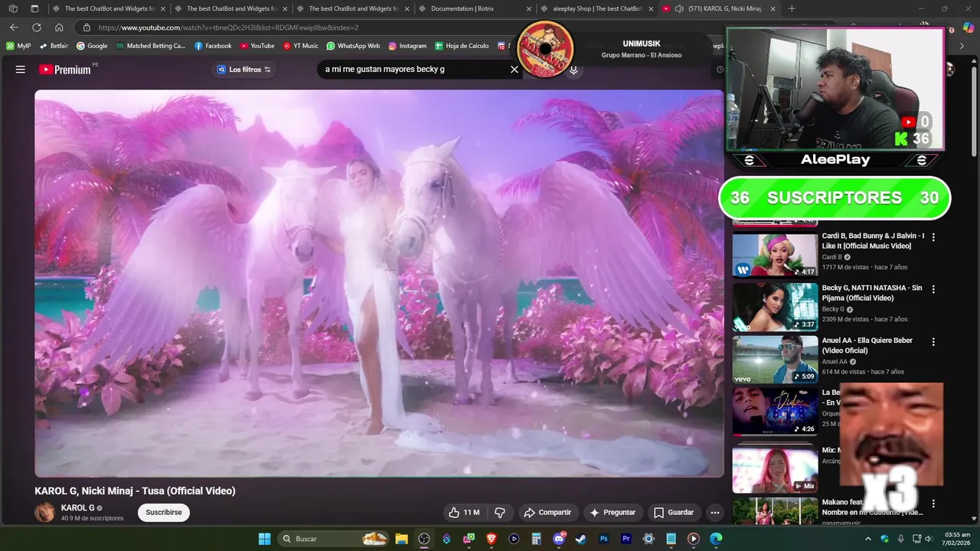Open the browser workspaces icon

(13, 8)
